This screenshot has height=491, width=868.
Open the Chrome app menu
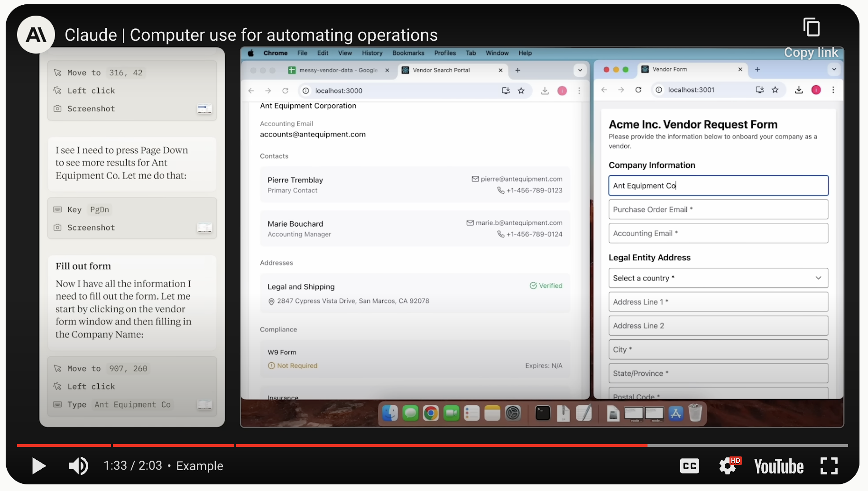tap(276, 53)
